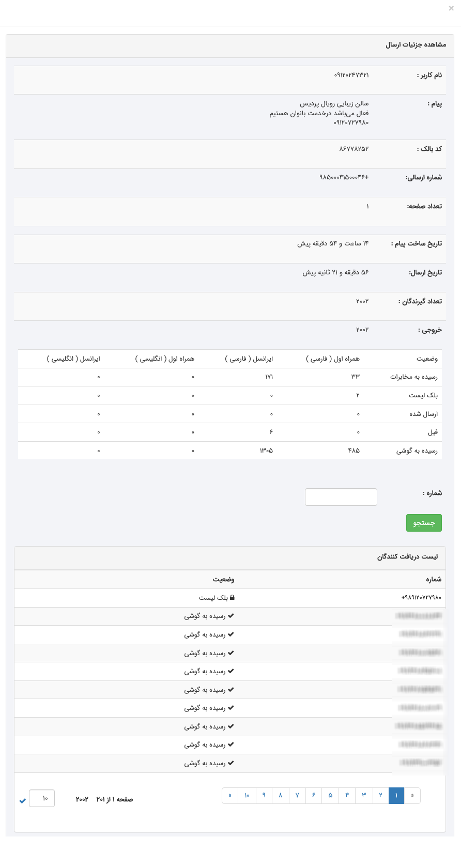This screenshot has width=461, height=868.
Task: Click the page-size field showing ۱۰
Action: pyautogui.click(x=42, y=798)
